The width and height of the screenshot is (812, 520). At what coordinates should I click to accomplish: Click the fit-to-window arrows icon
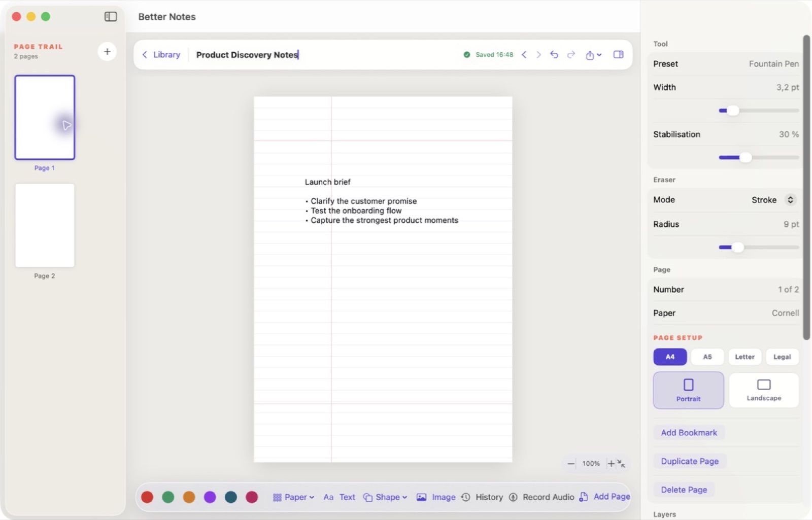coord(621,464)
